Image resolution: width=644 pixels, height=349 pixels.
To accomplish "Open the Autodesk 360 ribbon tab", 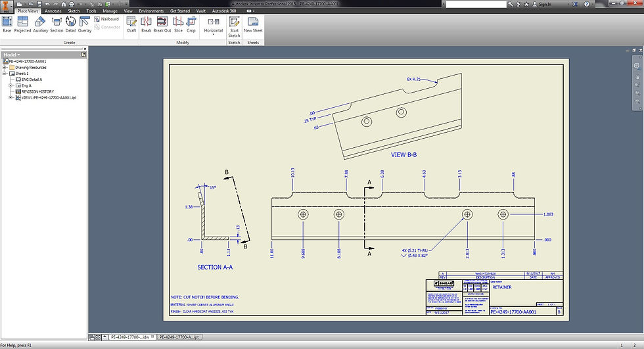I will (224, 11).
